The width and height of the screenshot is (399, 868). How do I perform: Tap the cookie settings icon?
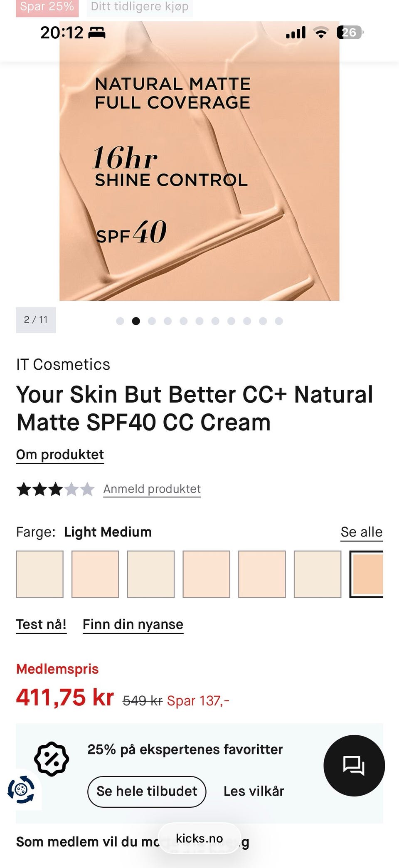pos(21,789)
